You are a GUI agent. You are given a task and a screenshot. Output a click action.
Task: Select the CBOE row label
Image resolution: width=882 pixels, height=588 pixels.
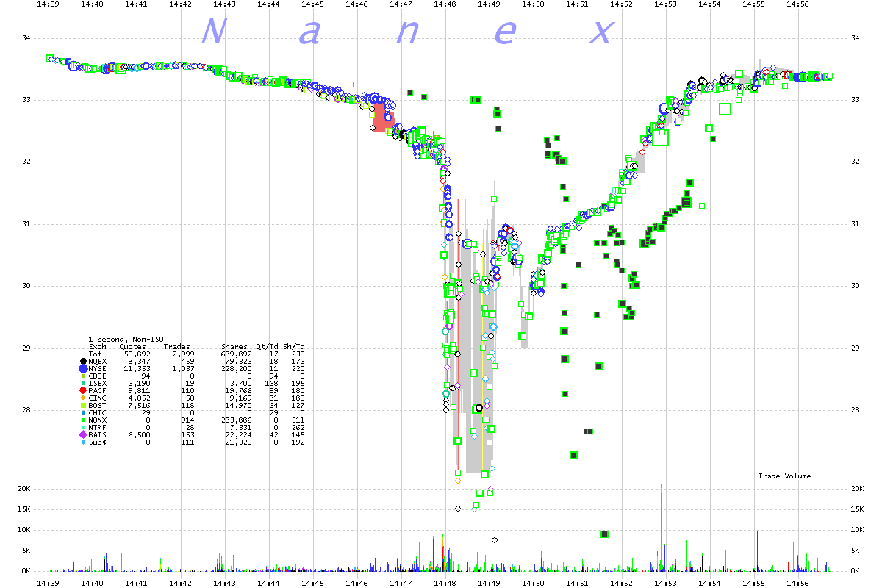point(98,376)
